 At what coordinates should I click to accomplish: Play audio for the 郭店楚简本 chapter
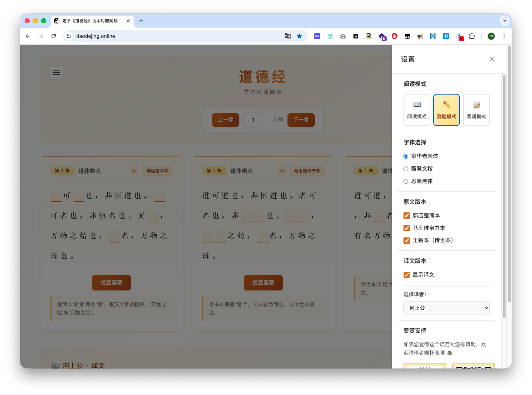click(x=135, y=171)
